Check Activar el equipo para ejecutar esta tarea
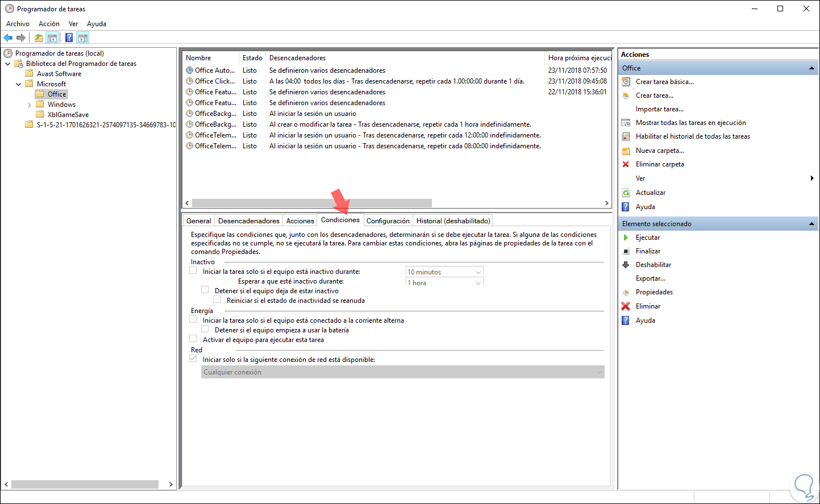This screenshot has height=504, width=820. [x=193, y=339]
